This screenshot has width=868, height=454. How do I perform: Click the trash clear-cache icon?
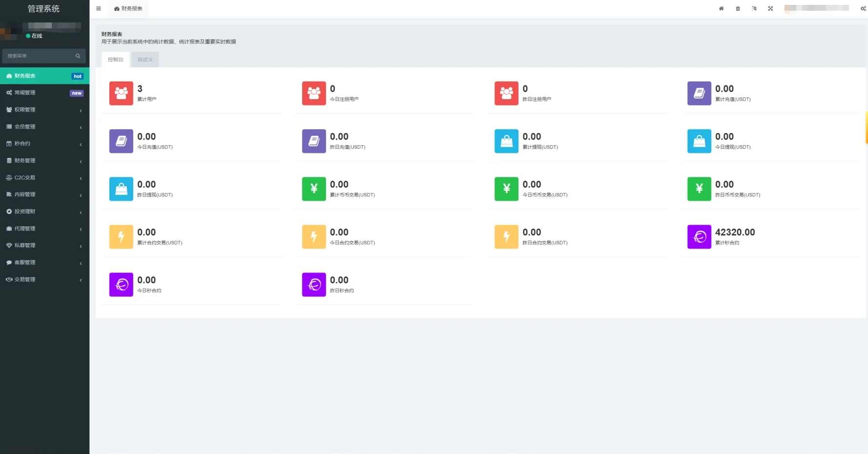[738, 8]
